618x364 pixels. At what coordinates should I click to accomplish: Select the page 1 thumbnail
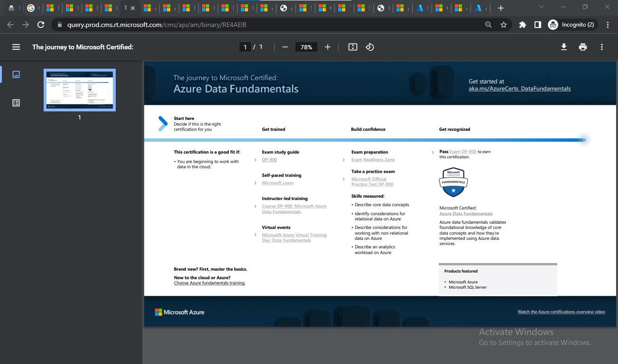pyautogui.click(x=79, y=90)
